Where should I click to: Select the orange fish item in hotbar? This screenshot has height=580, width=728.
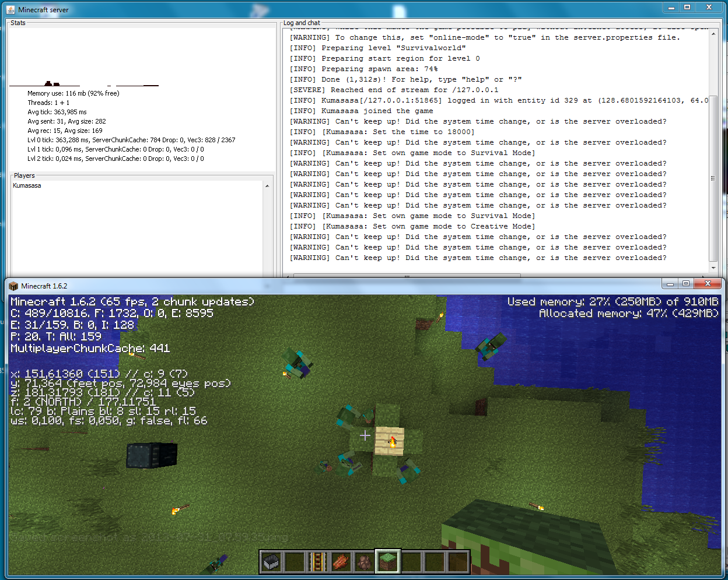point(341,562)
